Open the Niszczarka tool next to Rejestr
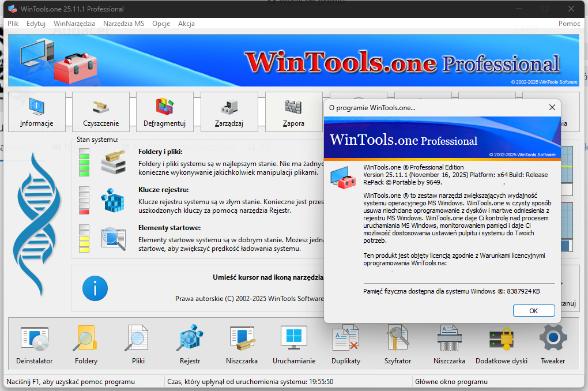The height and width of the screenshot is (391, 588). (x=242, y=344)
